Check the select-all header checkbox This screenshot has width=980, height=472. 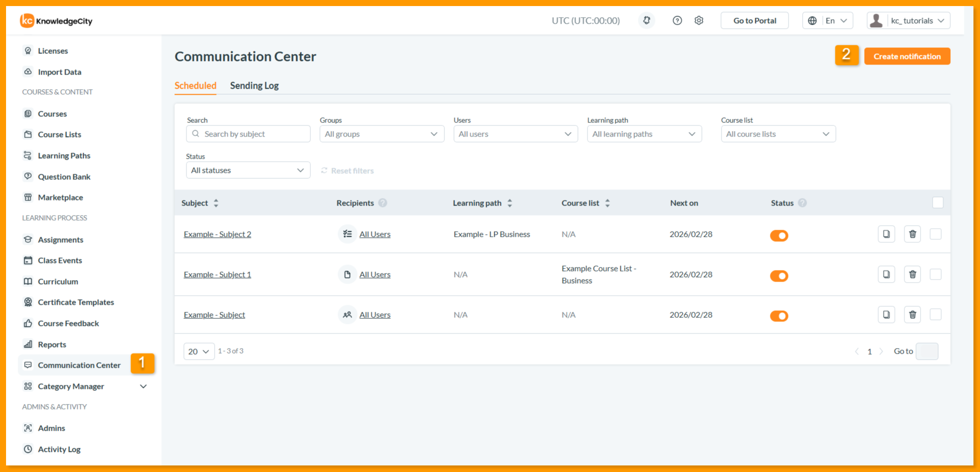(938, 203)
